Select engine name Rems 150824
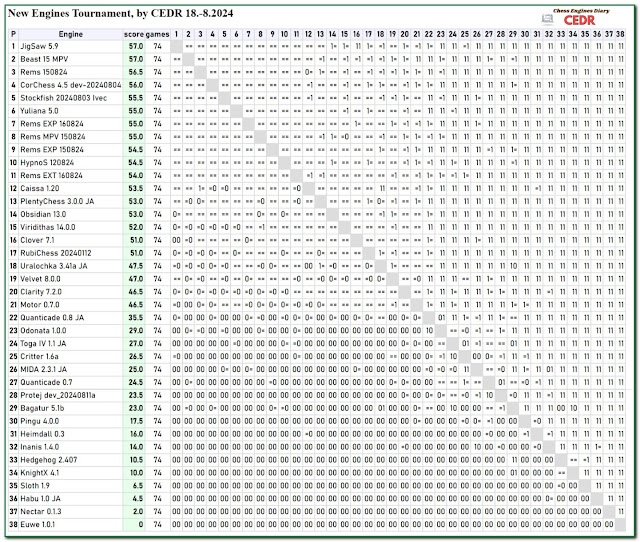640x542 pixels. click(x=44, y=72)
